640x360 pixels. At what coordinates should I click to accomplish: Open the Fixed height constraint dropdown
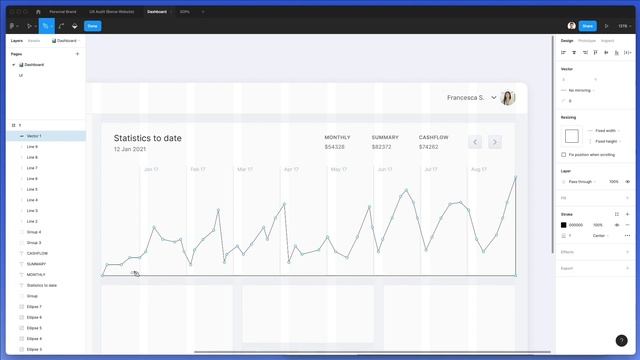[x=606, y=141]
